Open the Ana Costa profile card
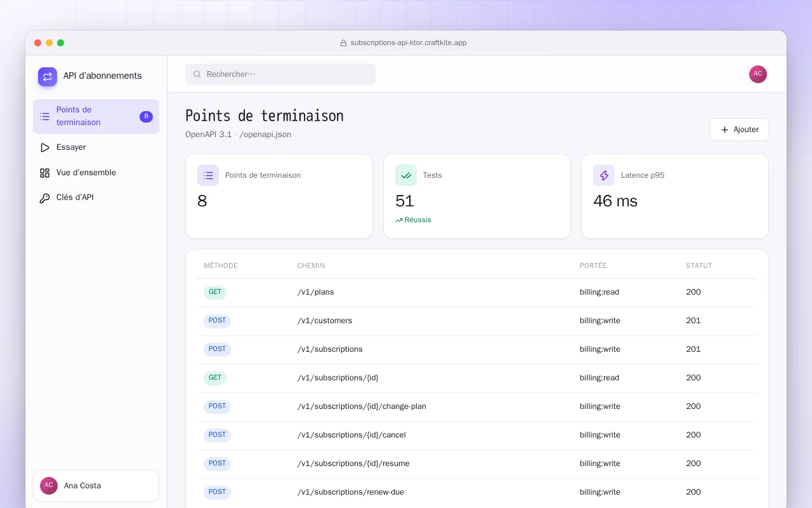 tap(96, 486)
